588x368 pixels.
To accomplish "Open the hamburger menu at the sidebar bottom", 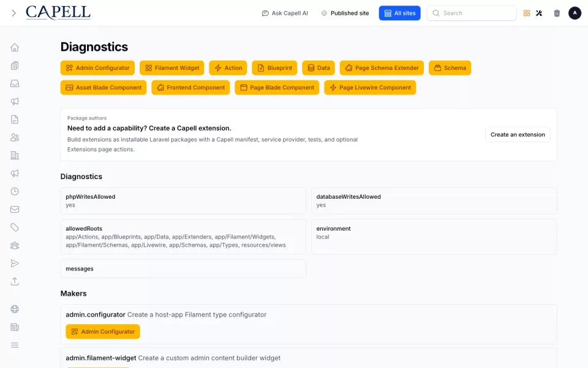I will click(15, 345).
